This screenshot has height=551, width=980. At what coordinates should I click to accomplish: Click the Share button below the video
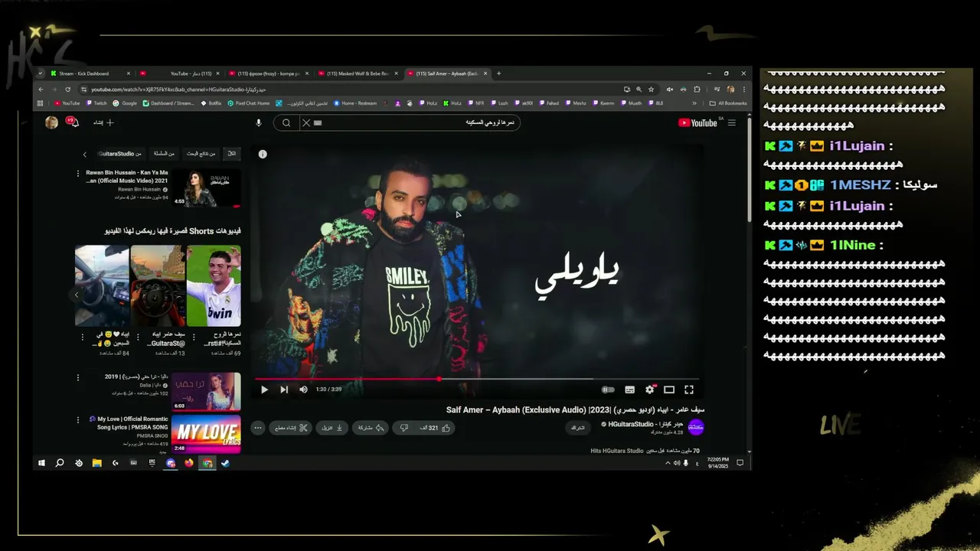point(370,428)
